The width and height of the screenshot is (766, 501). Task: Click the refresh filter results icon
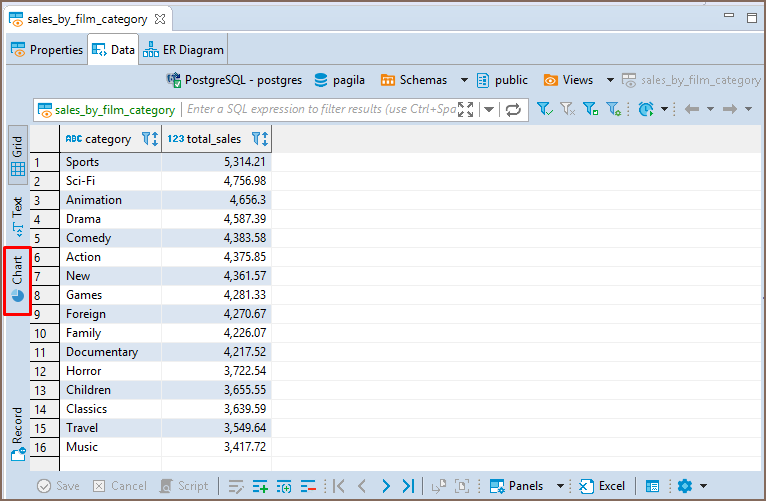pos(514,110)
